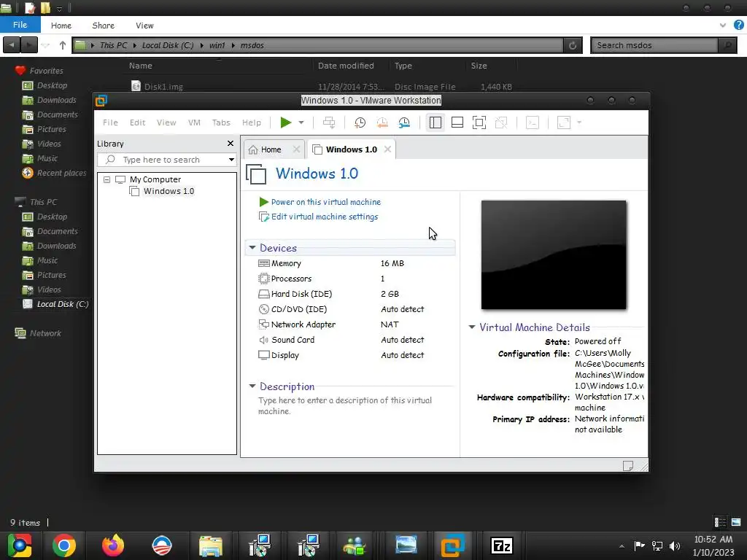Open the Home ribbon tab in Explorer

(x=61, y=26)
